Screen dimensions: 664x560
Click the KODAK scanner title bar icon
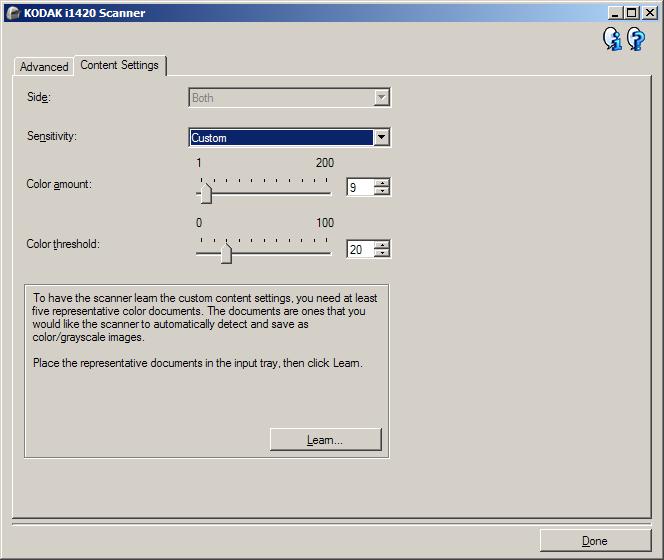pos(13,13)
